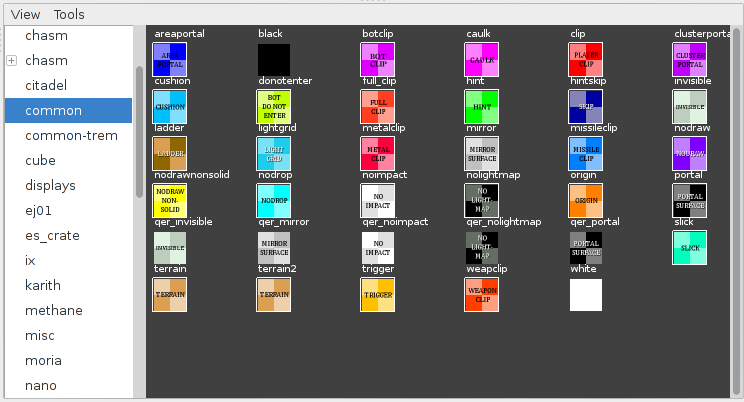Open the Tools menu
This screenshot has height=402, width=744.
[69, 15]
